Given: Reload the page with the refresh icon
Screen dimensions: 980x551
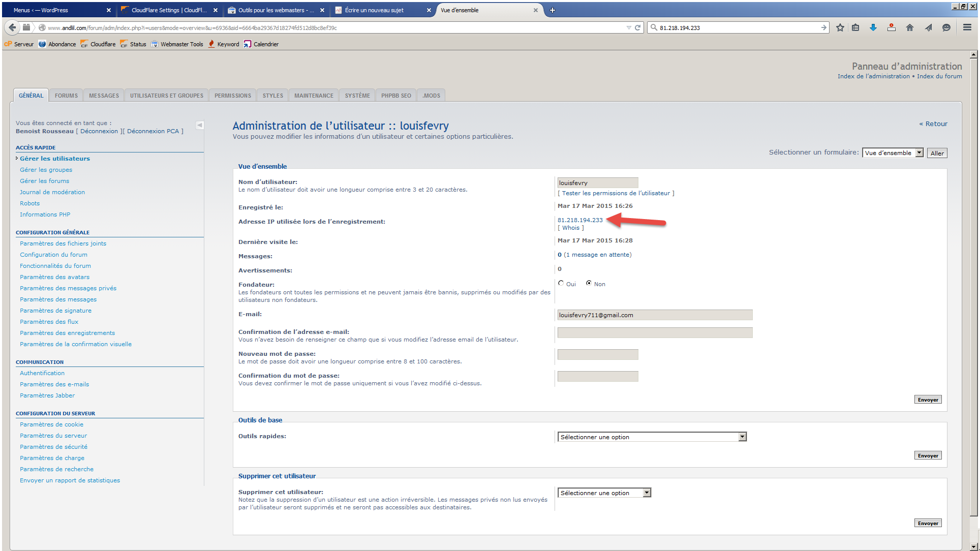Looking at the screenshot, I should click(x=637, y=27).
